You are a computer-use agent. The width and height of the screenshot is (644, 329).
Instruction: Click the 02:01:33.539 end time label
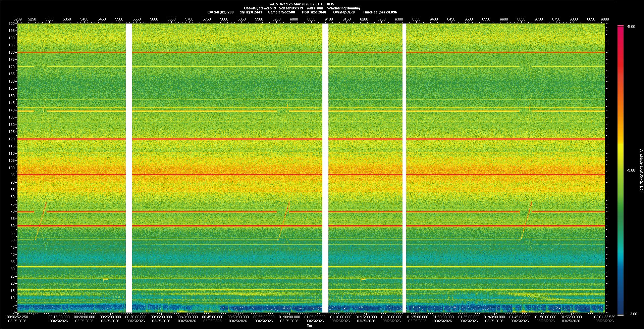(x=604, y=317)
